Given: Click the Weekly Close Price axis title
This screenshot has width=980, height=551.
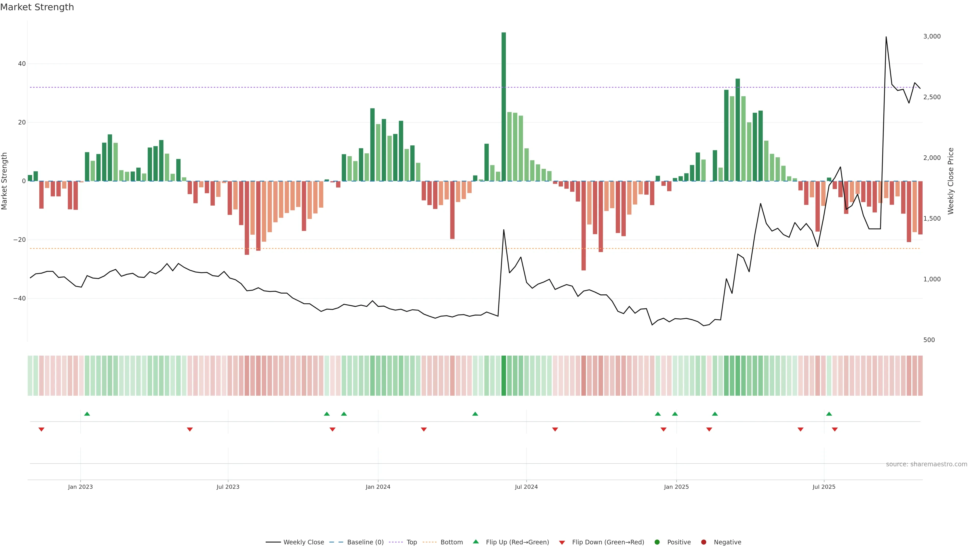Looking at the screenshot, I should click(951, 181).
